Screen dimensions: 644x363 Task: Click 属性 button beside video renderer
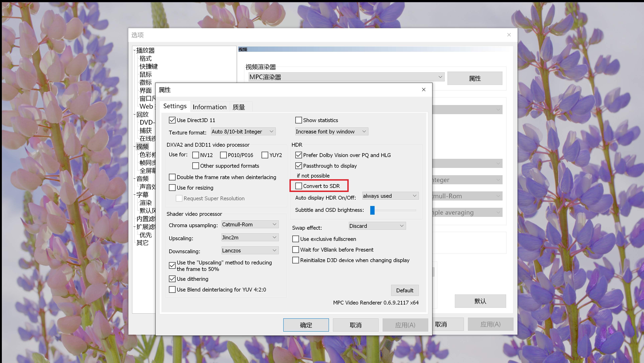475,78
